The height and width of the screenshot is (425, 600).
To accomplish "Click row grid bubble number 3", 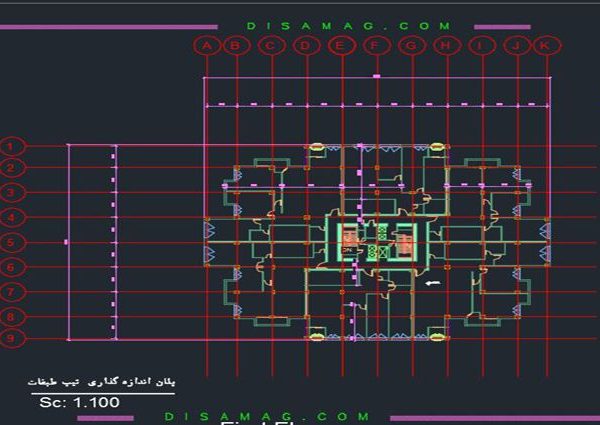I will click(11, 193).
